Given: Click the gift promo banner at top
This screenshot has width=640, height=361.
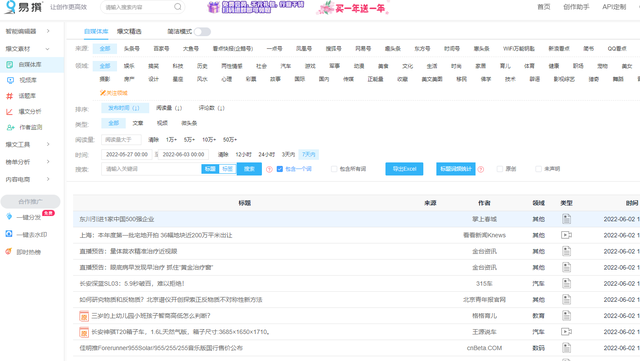Looking at the screenshot, I should (x=256, y=7).
